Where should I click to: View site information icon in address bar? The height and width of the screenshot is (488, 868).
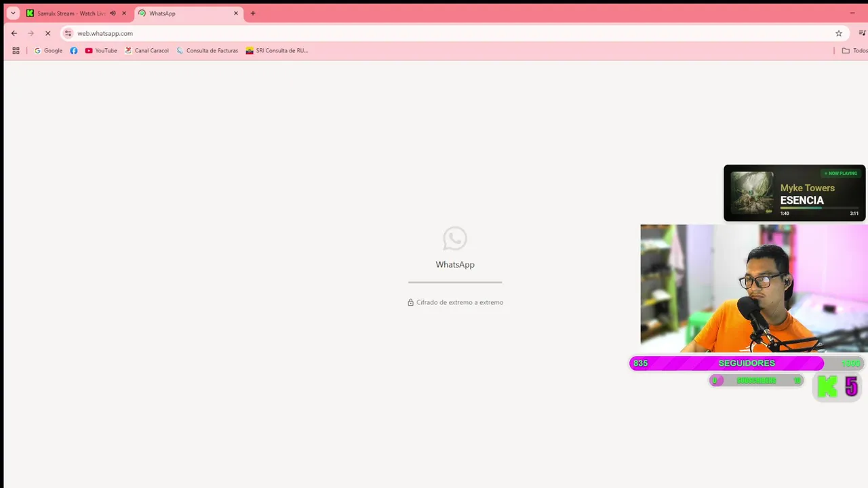(68, 33)
